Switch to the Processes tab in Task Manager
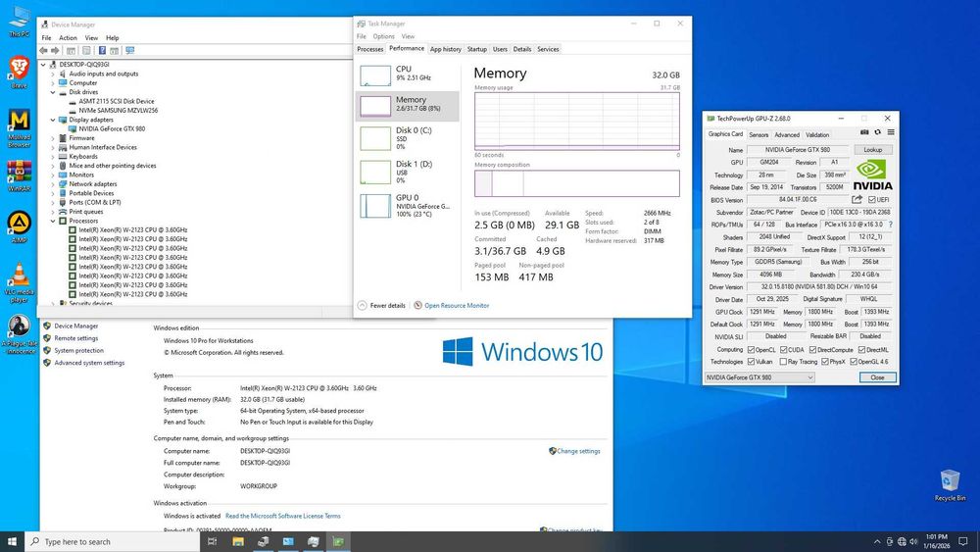 pyautogui.click(x=370, y=49)
